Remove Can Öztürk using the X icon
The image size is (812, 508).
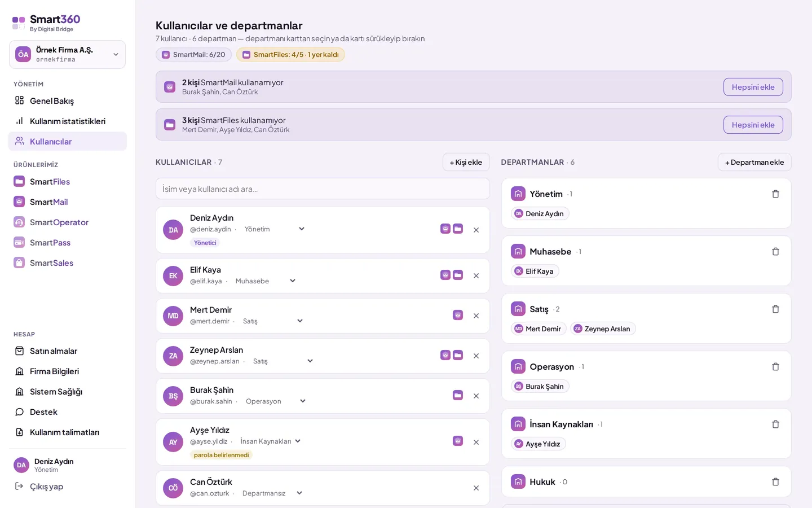click(476, 488)
